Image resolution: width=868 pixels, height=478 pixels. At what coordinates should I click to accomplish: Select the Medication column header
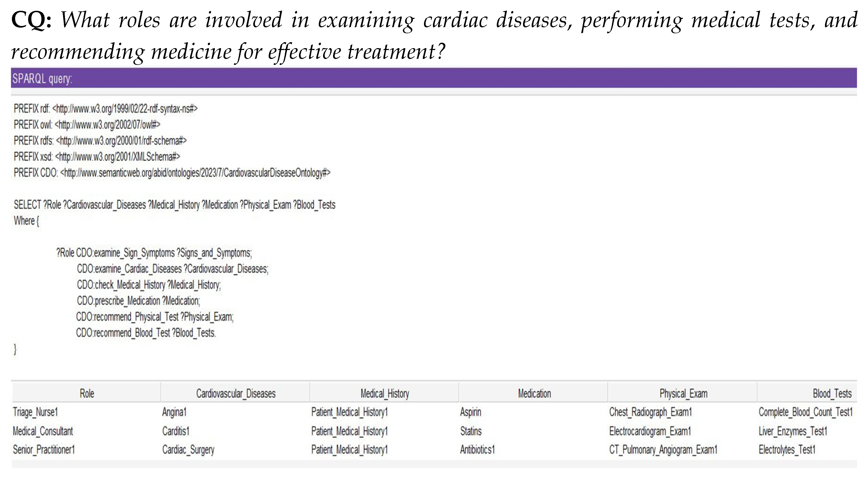[534, 393]
